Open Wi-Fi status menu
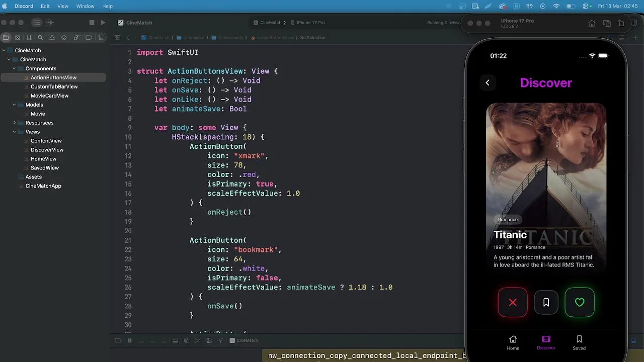 556,6
